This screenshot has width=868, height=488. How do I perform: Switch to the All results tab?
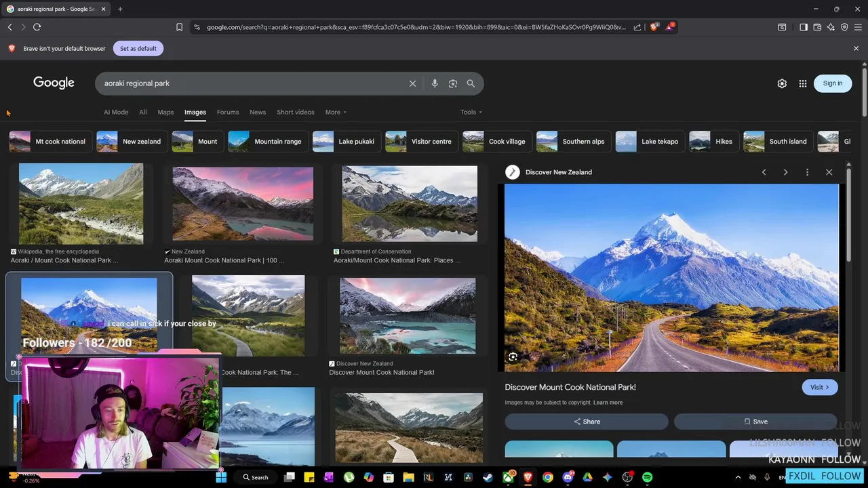pyautogui.click(x=143, y=112)
